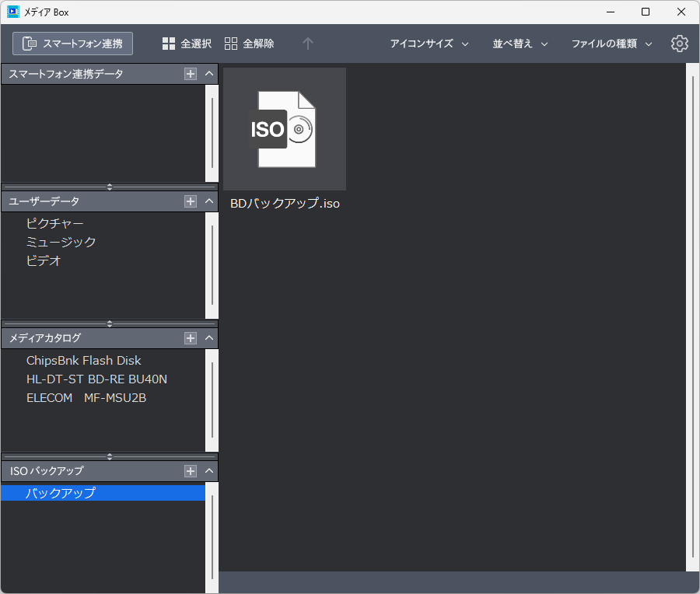Click the up navigation arrow in the toolbar

click(x=307, y=44)
